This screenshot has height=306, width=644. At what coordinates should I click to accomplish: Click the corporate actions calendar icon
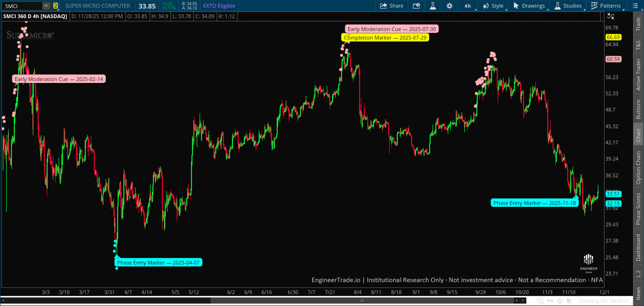coord(416,5)
